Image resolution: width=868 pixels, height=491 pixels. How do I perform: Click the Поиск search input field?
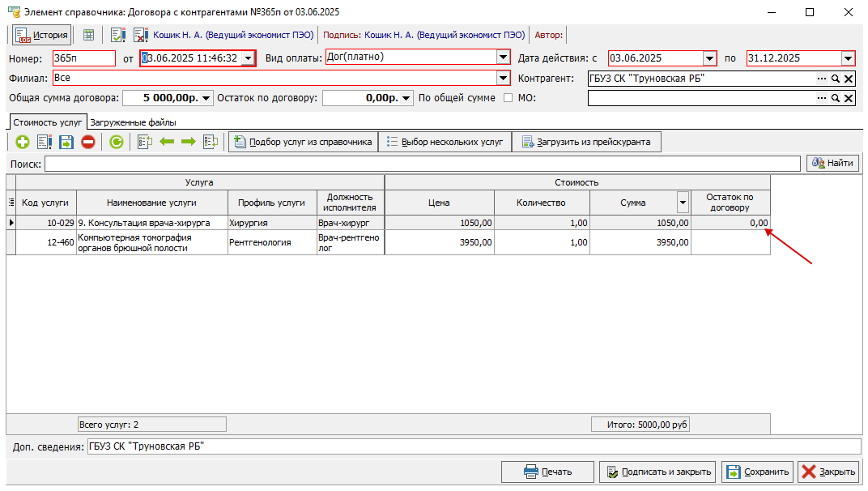pos(423,164)
